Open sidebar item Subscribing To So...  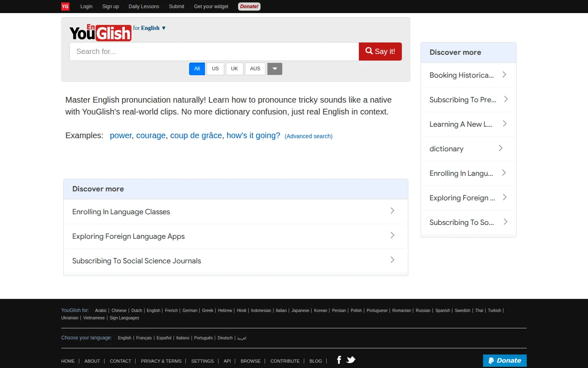[468, 222]
